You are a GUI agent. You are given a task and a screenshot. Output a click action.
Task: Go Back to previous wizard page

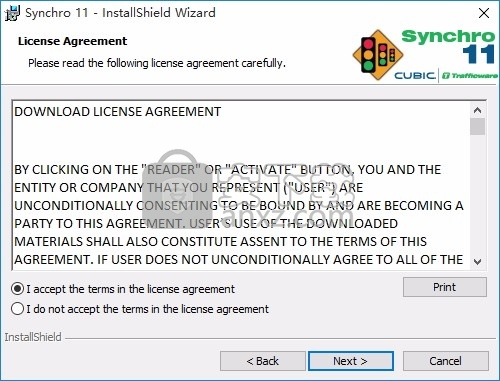click(x=263, y=361)
